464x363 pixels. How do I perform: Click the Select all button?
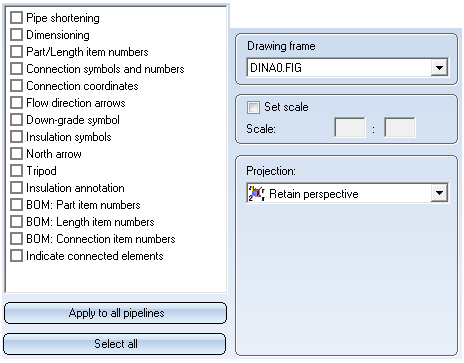click(x=115, y=344)
